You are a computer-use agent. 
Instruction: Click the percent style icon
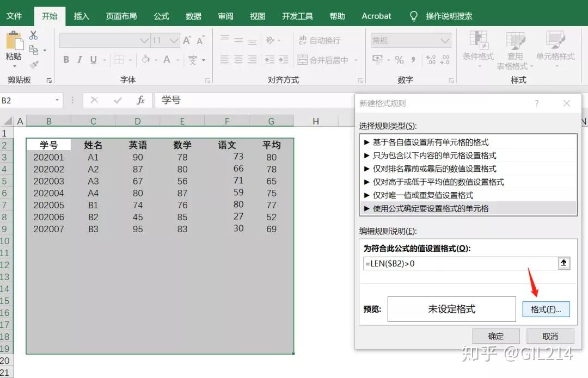pyautogui.click(x=400, y=60)
